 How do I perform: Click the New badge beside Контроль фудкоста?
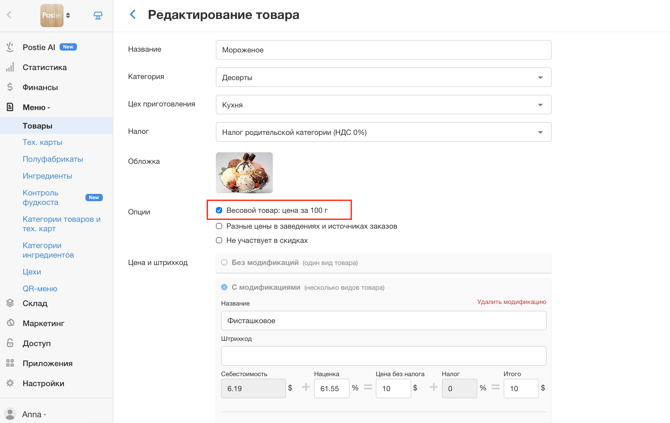point(94,197)
